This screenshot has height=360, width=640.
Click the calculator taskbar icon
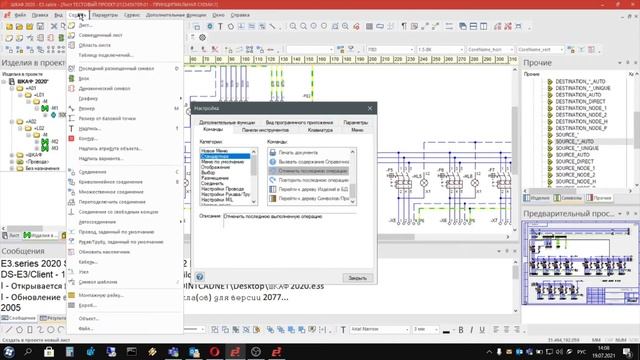click(x=70, y=351)
